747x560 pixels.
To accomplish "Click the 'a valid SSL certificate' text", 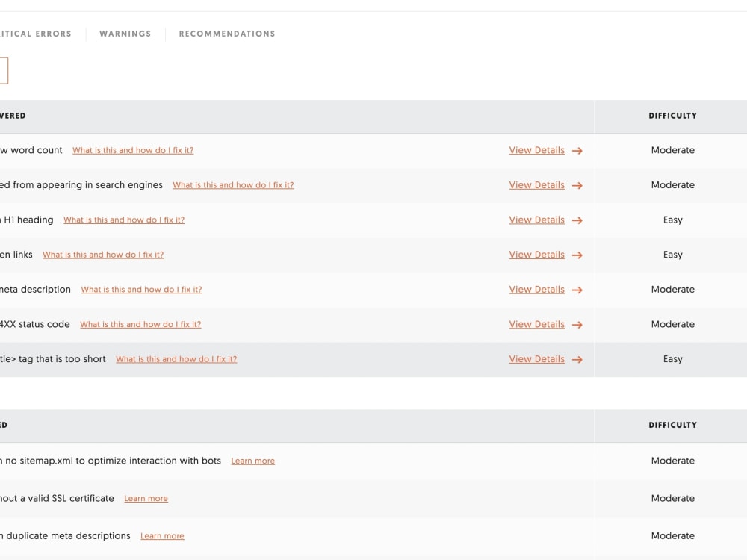I will pos(70,498).
